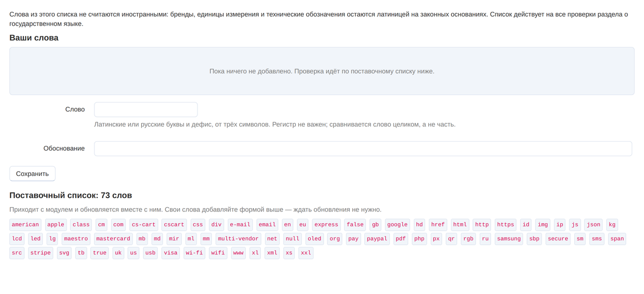Click the Сохранить button
This screenshot has height=294, width=644.
(x=32, y=174)
